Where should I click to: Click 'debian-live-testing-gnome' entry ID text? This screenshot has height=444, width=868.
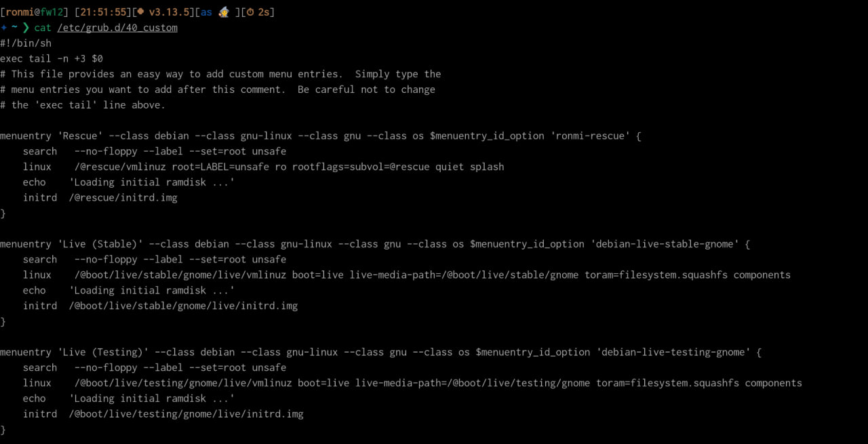coord(673,352)
